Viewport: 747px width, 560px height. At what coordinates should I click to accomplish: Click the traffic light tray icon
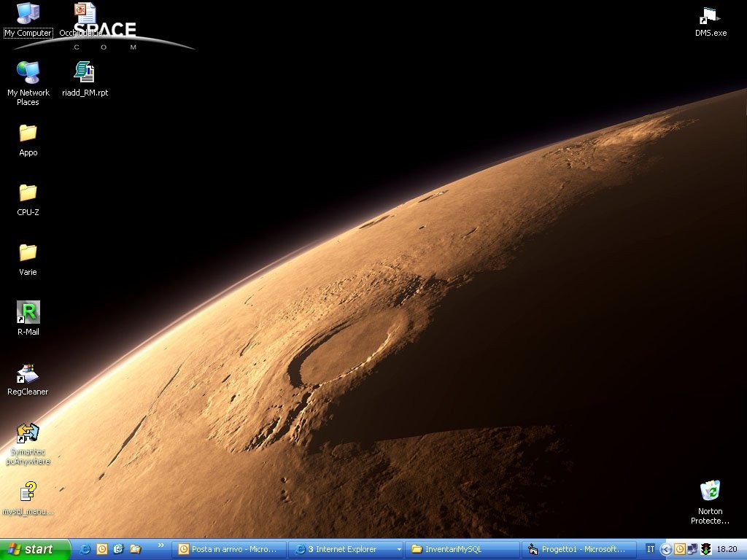[x=705, y=549]
